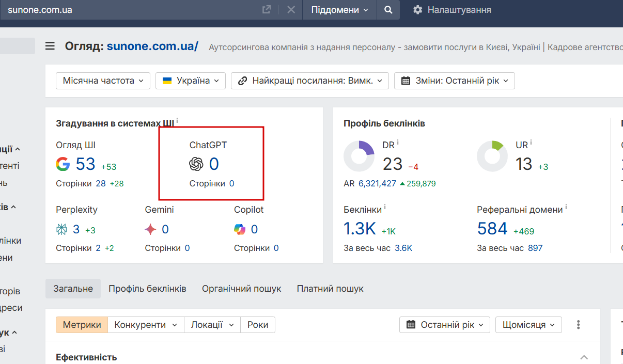Open the three-dot chart options menu

coord(579,325)
